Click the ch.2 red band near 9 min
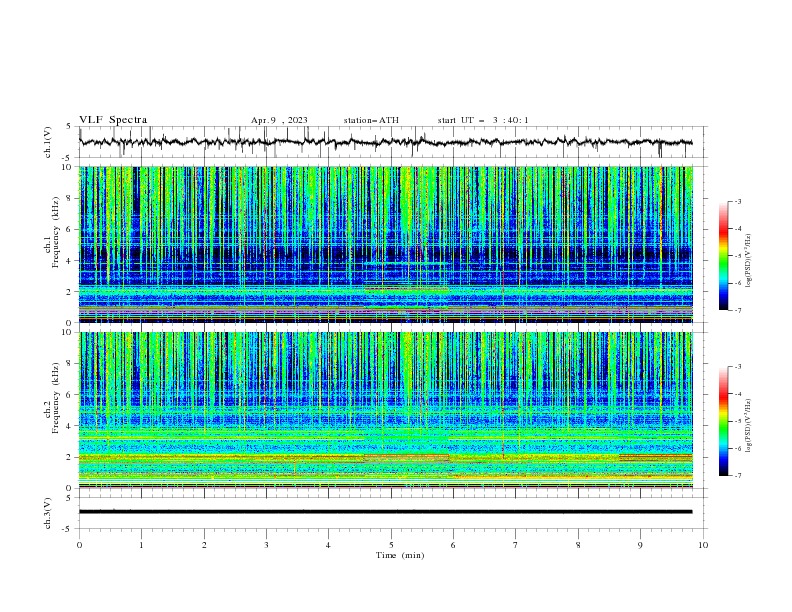The width and height of the screenshot is (792, 612). tap(656, 457)
